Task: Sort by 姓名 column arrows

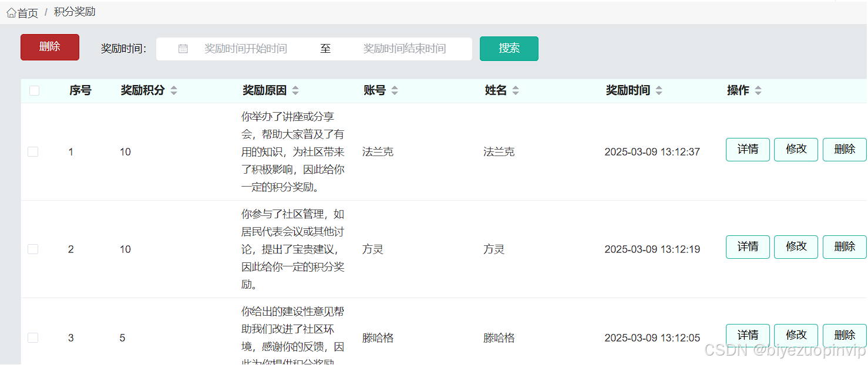Action: coord(516,90)
